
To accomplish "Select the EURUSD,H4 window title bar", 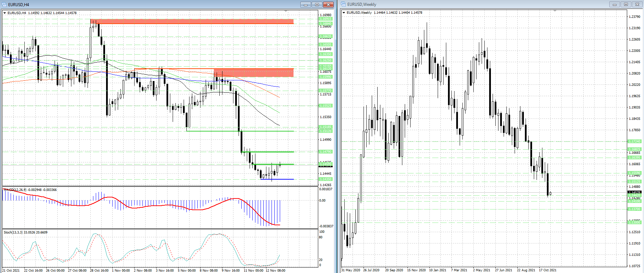I will pyautogui.click(x=137, y=4).
